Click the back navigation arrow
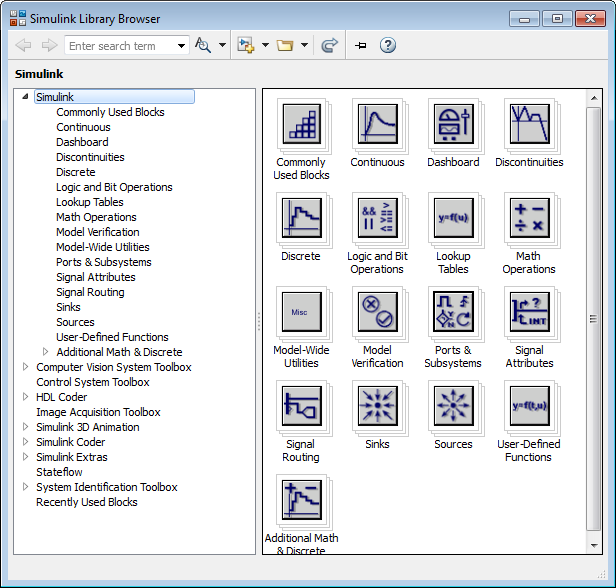This screenshot has width=616, height=588. 23,45
